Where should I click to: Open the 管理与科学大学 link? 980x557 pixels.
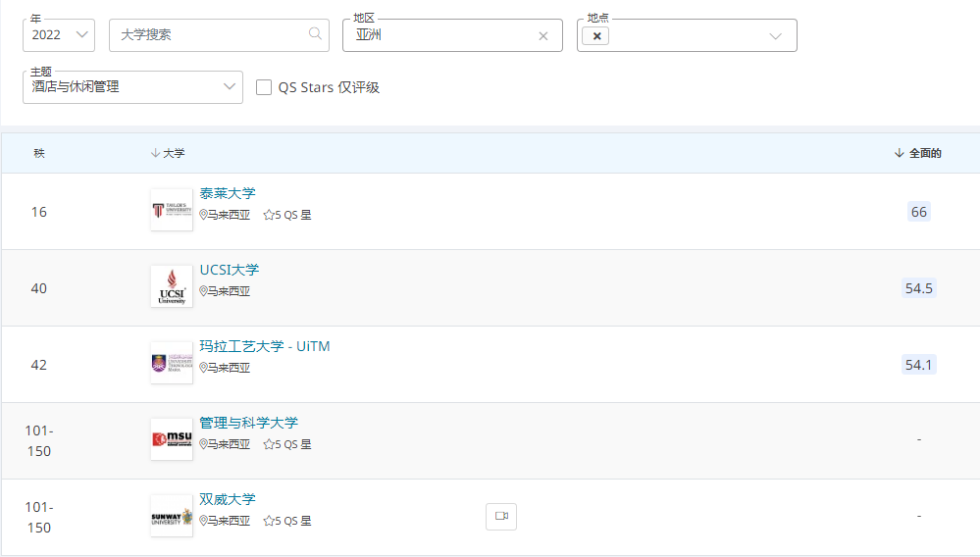248,423
